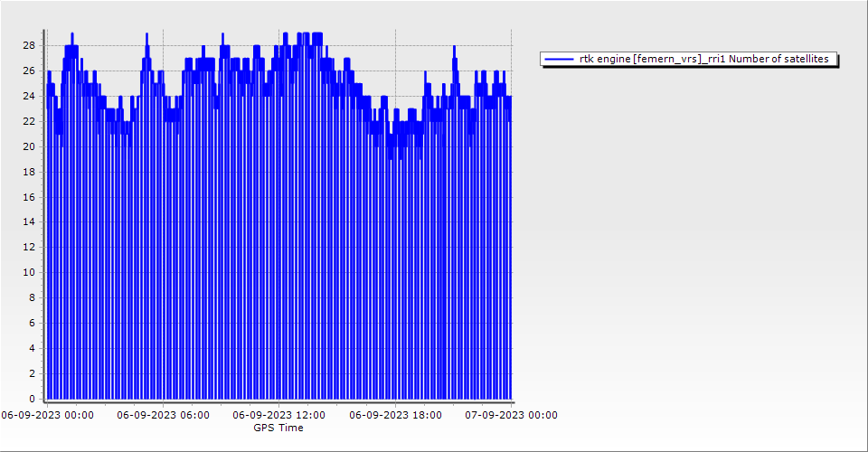Click the y-axis value 28
The image size is (868, 452).
[29, 45]
